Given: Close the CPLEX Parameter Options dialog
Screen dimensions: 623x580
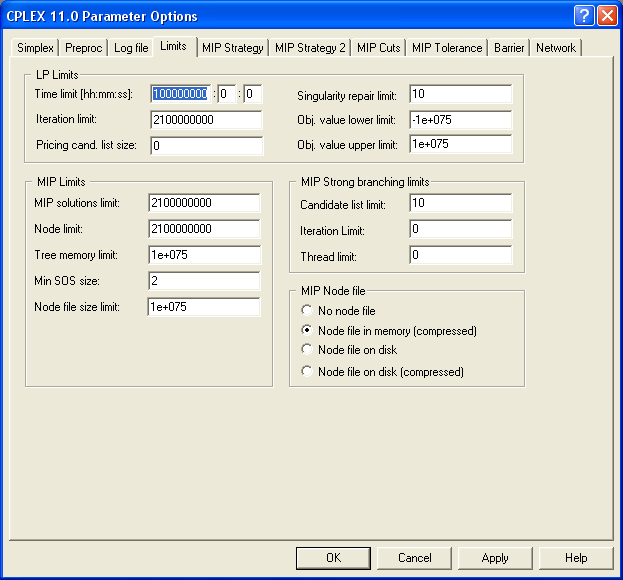Looking at the screenshot, I should 608,16.
